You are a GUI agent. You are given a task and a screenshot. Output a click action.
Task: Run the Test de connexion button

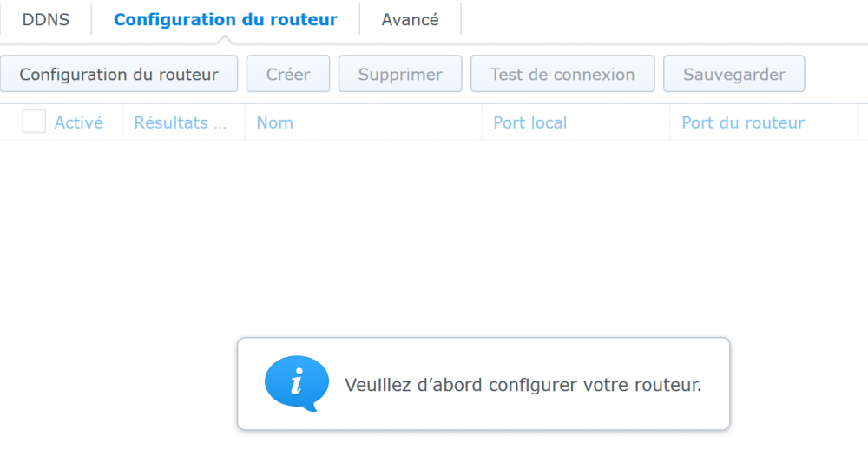pos(562,75)
